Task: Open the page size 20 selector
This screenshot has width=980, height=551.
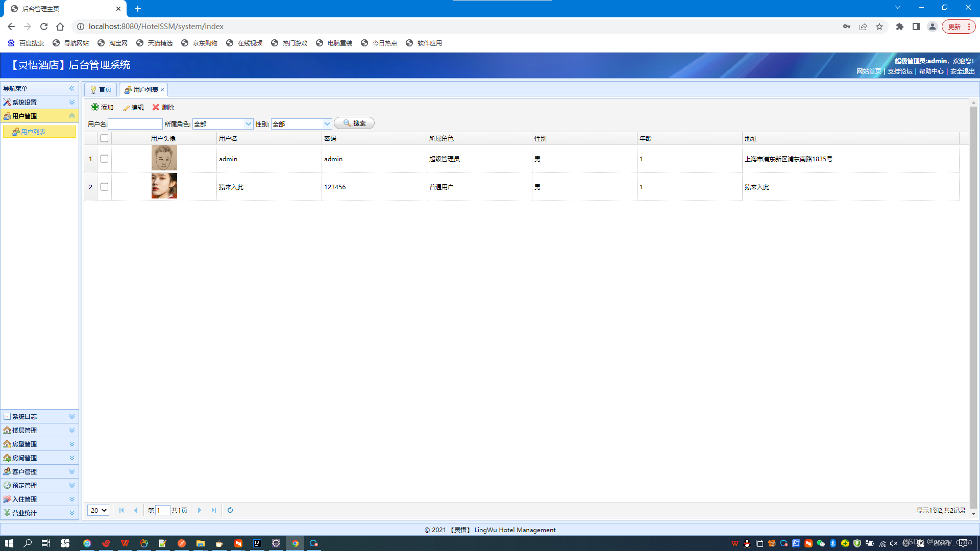Action: pyautogui.click(x=98, y=510)
